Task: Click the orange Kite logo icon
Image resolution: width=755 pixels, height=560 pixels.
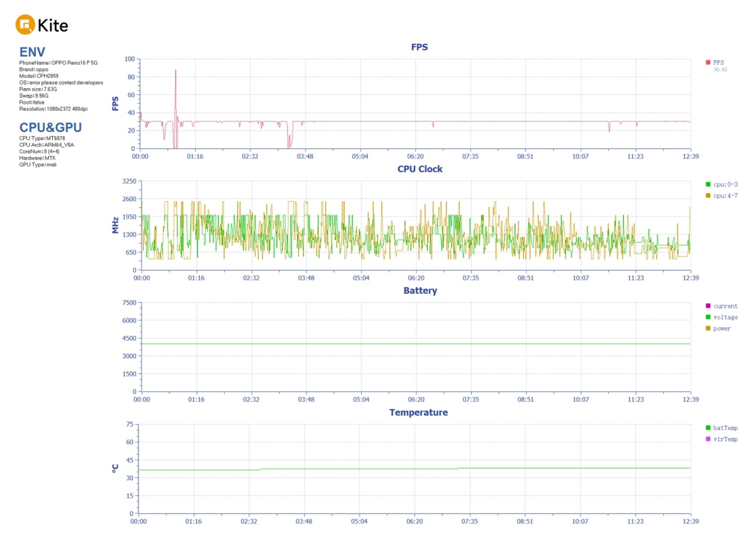Action: click(x=25, y=25)
